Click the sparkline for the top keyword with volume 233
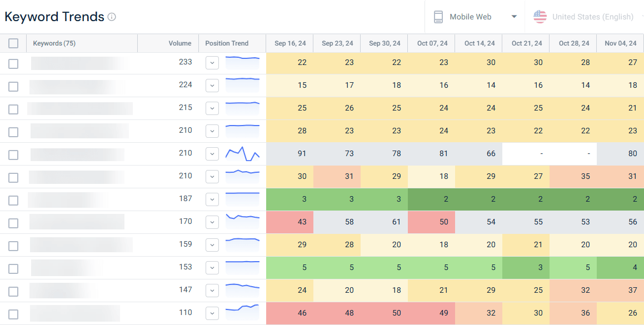The height and width of the screenshot is (325, 644). point(242,62)
